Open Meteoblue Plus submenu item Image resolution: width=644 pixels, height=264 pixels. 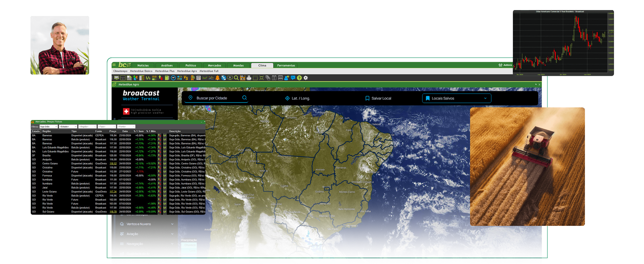[x=165, y=71]
